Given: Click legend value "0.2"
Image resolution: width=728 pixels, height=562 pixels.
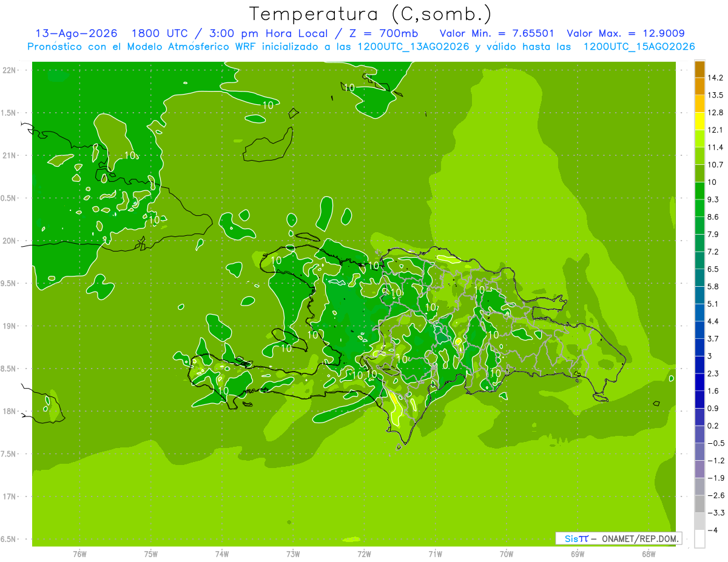Looking at the screenshot, I should [x=713, y=426].
